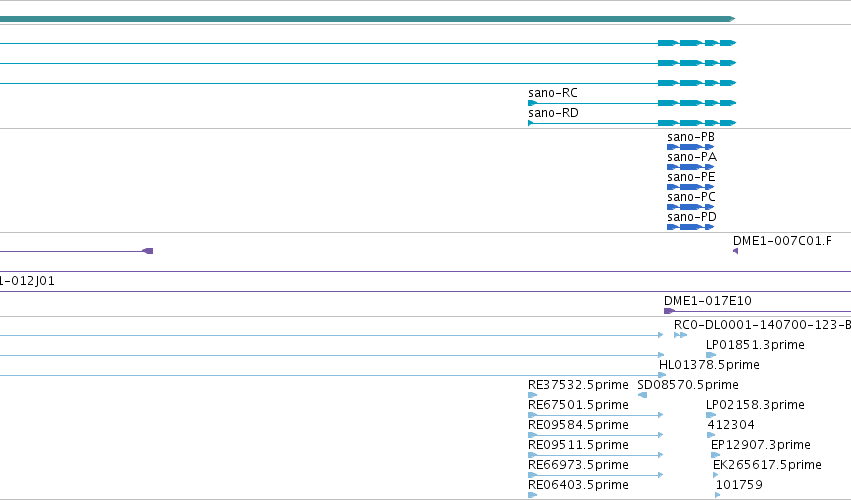This screenshot has width=851, height=500.
Task: Select the RE09511.5prime EST label
Action: (578, 445)
